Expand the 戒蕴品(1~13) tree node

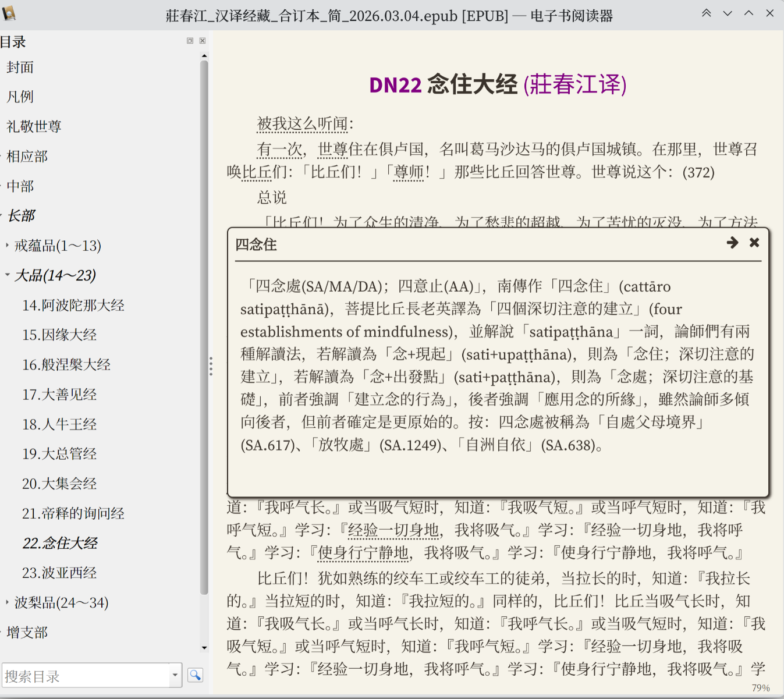[x=7, y=246]
